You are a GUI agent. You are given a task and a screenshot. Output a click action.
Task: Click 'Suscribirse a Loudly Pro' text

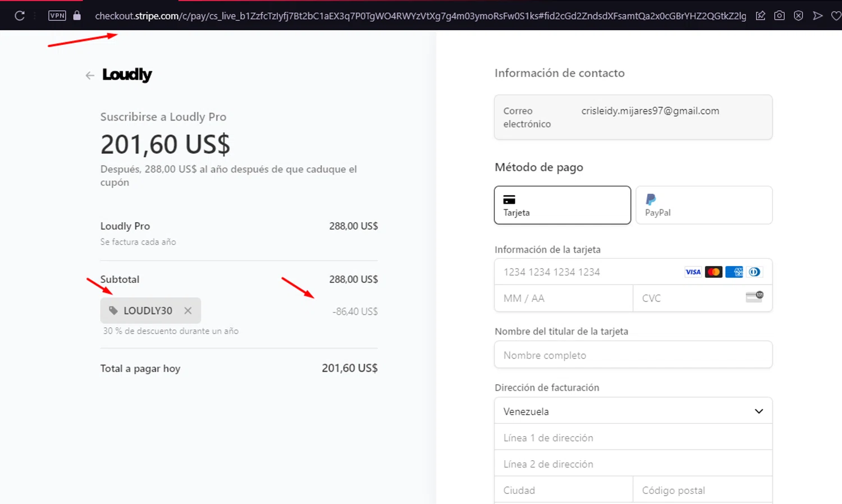[163, 117]
